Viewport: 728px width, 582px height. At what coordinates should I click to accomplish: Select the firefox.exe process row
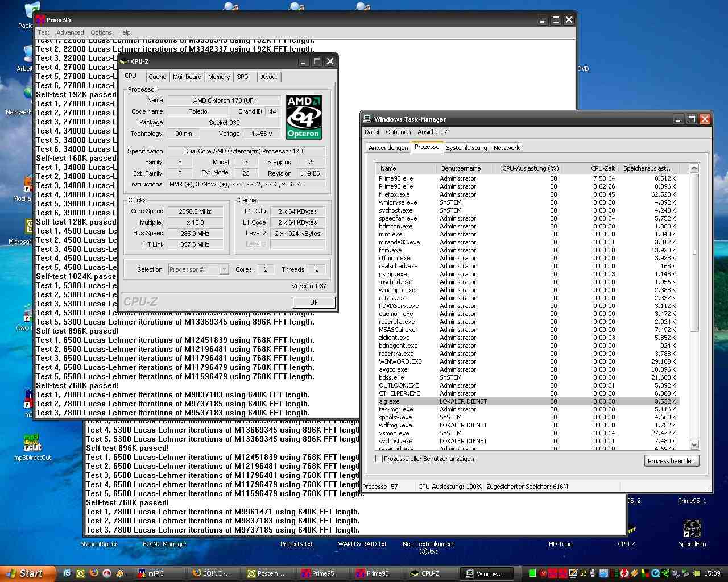(x=527, y=194)
